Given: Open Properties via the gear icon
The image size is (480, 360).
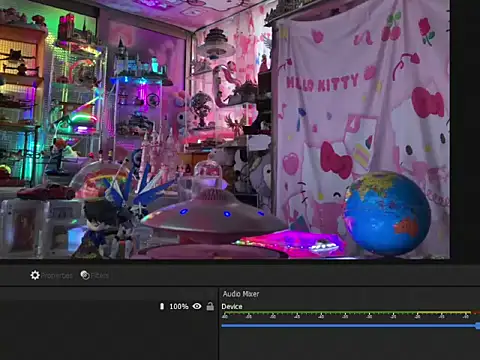Looking at the screenshot, I should click(x=35, y=275).
